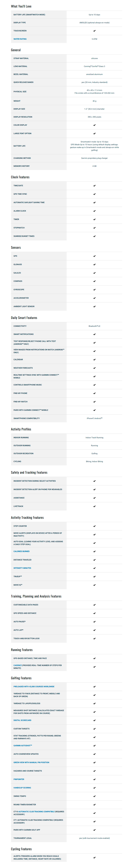
Task: Click the checkmark for Swing Tempo
Action: [x=94, y=796]
